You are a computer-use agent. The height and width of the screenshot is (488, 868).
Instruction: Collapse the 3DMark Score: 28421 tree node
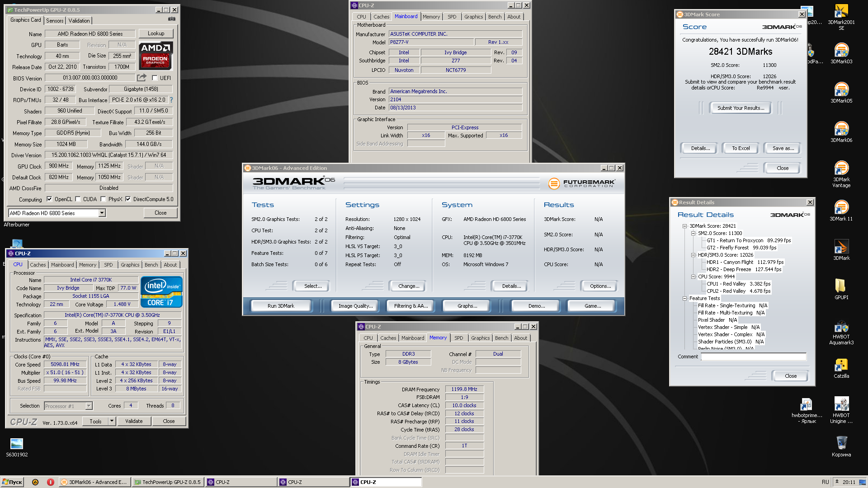click(684, 226)
